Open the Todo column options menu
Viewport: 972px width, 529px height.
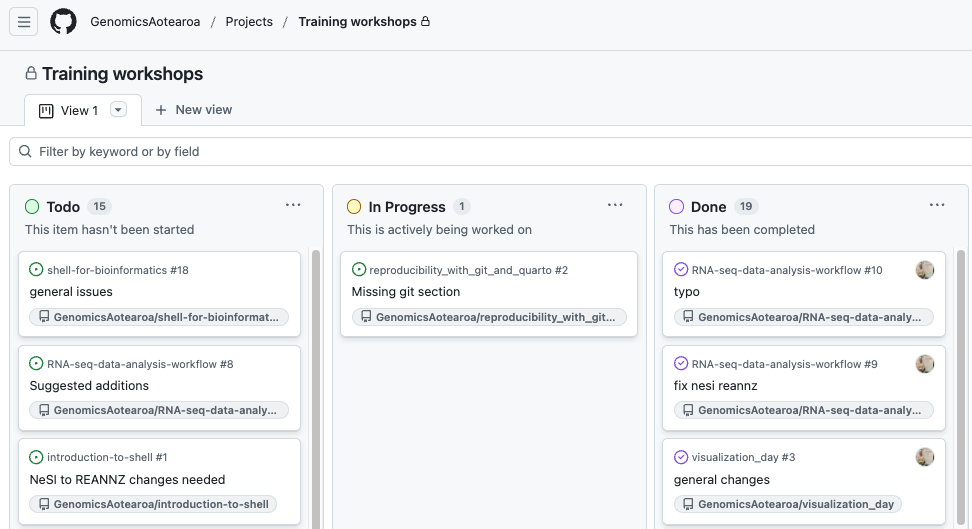[x=293, y=205]
